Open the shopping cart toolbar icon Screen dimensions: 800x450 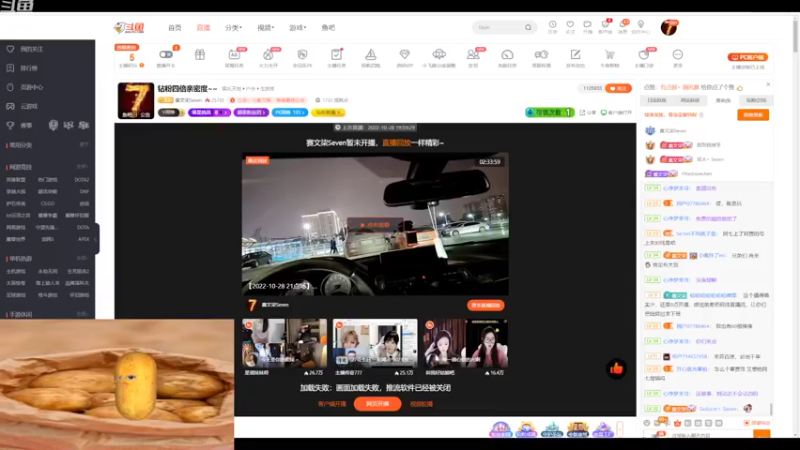(x=609, y=55)
